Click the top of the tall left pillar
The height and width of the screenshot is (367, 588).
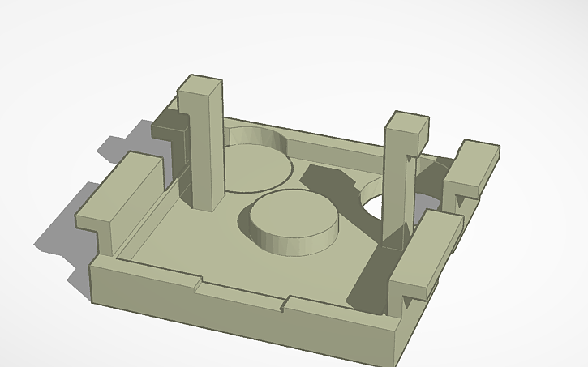pyautogui.click(x=200, y=85)
